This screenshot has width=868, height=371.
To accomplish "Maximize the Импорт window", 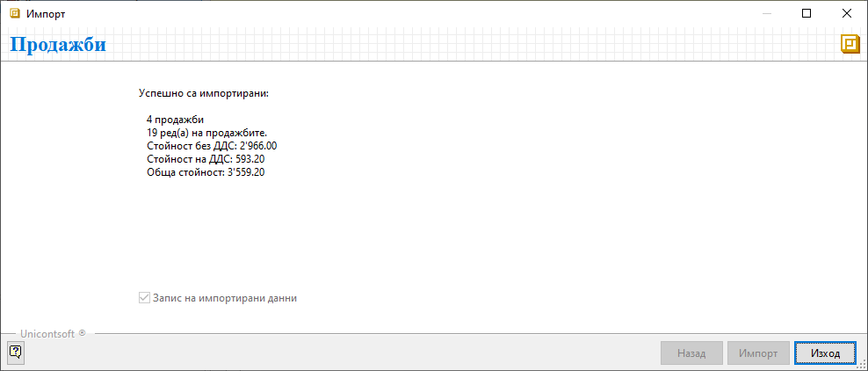I will (807, 14).
